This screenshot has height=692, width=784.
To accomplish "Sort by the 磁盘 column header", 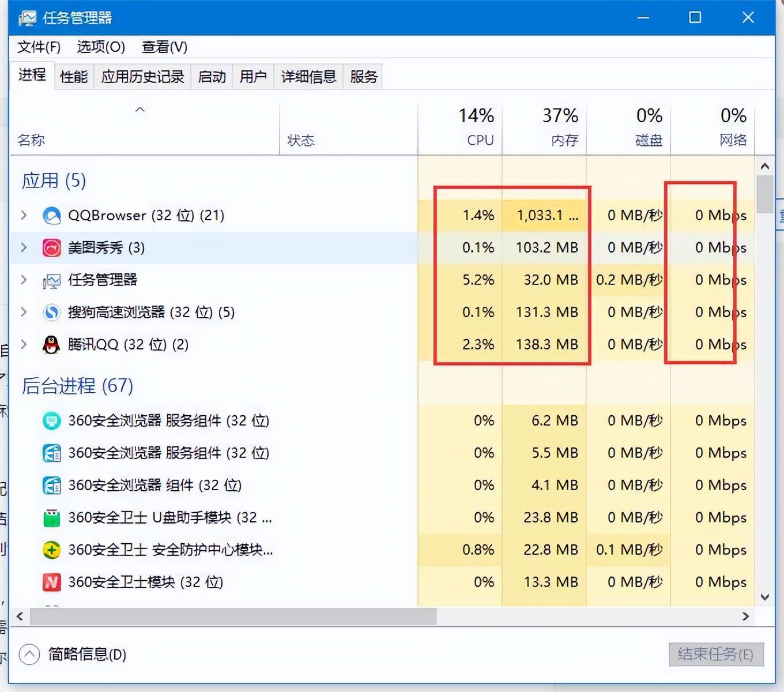I will click(x=628, y=130).
